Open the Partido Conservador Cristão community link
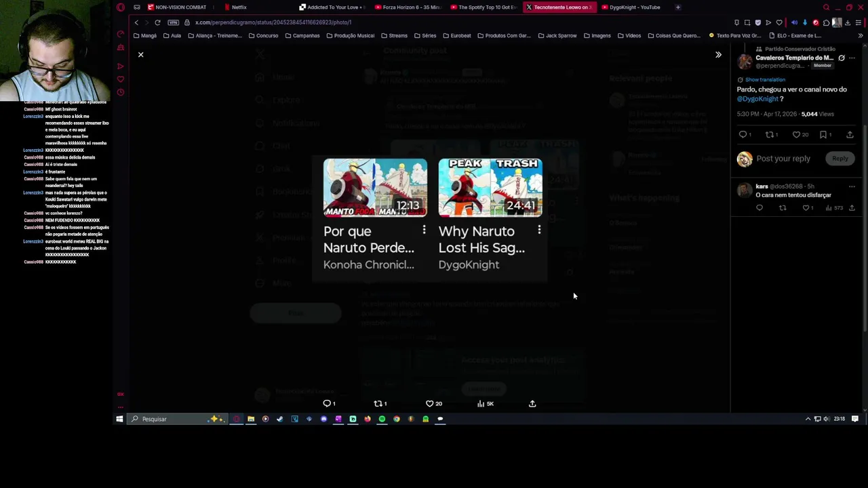The width and height of the screenshot is (868, 488). pyautogui.click(x=800, y=49)
